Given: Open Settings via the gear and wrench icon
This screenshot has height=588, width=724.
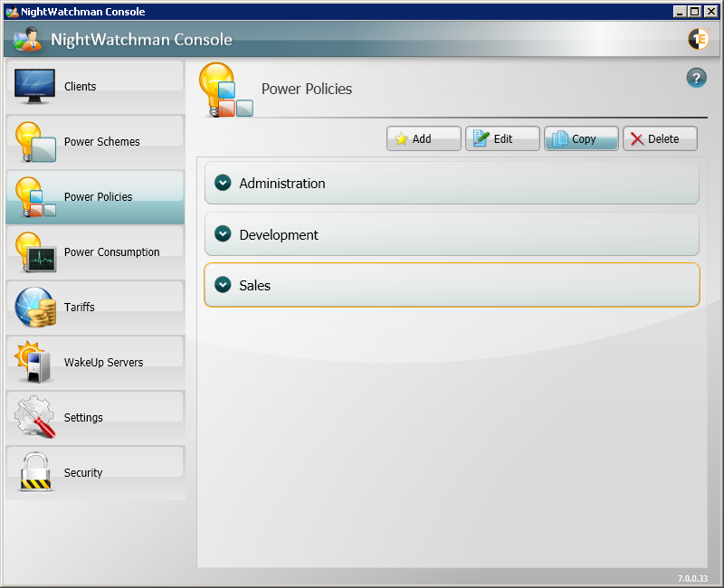Looking at the screenshot, I should pyautogui.click(x=35, y=417).
